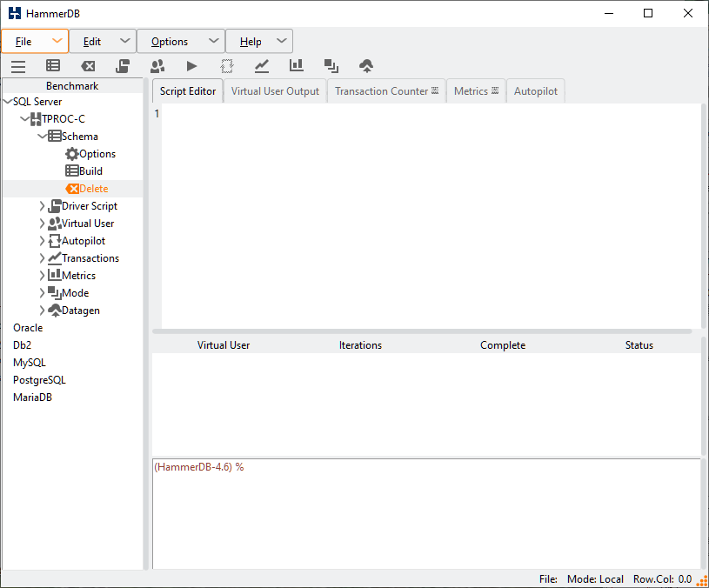The height and width of the screenshot is (588, 709).
Task: Click the Mode: Local status text
Action: (x=595, y=579)
